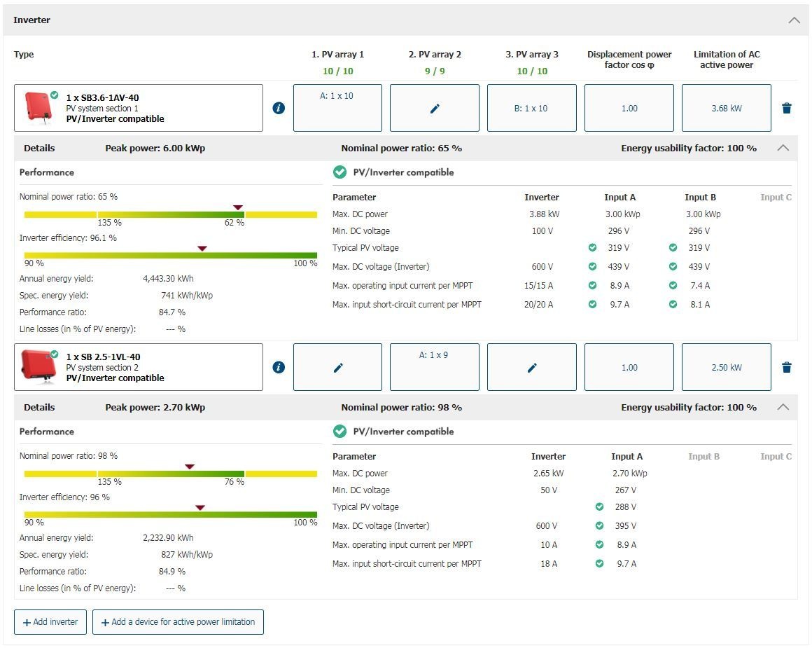
Task: Open the B: 1 x 10 string configuration box
Action: [531, 108]
